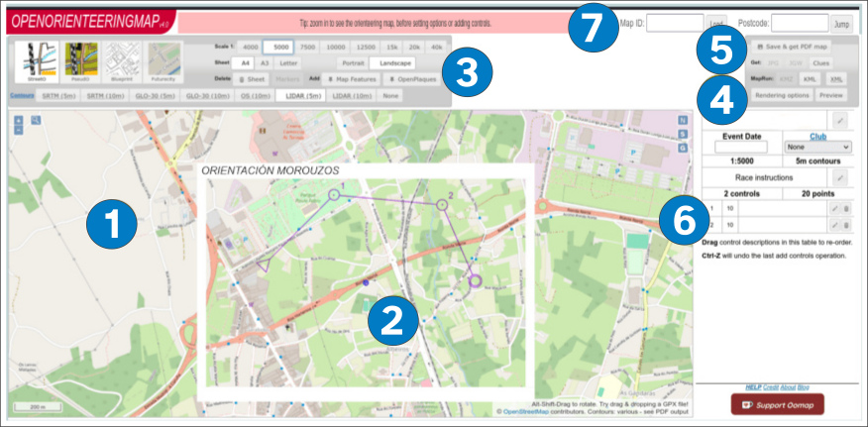This screenshot has width=868, height=427.
Task: Open Rendering options
Action: click(x=784, y=95)
